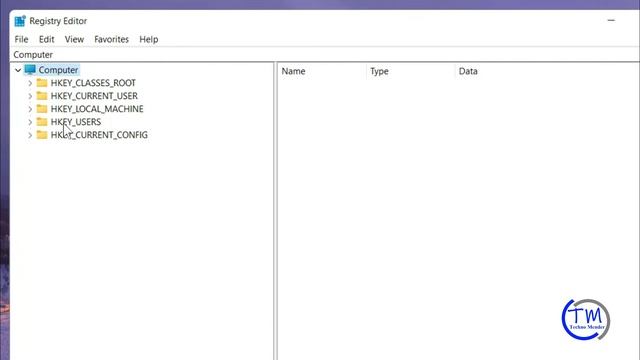The image size is (640, 360).
Task: Click the Name column header
Action: click(322, 71)
